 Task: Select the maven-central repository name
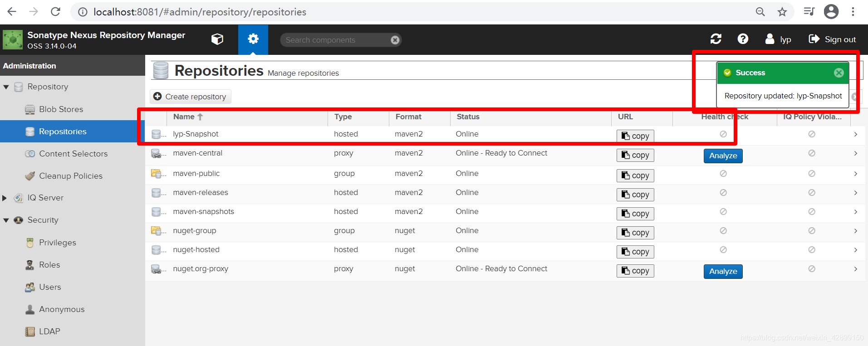click(x=198, y=153)
